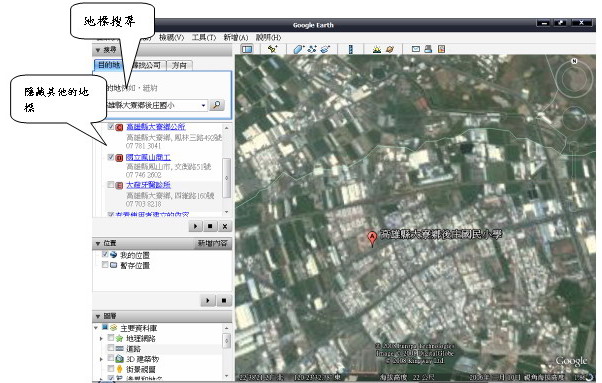Collapse the 位置 panel triangle

[98, 243]
